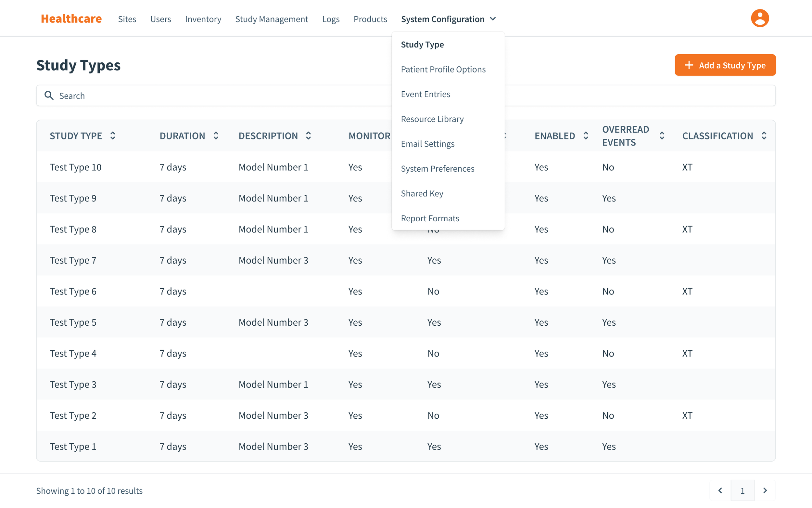
Task: Select Patient Profile Options menu entry
Action: point(443,70)
